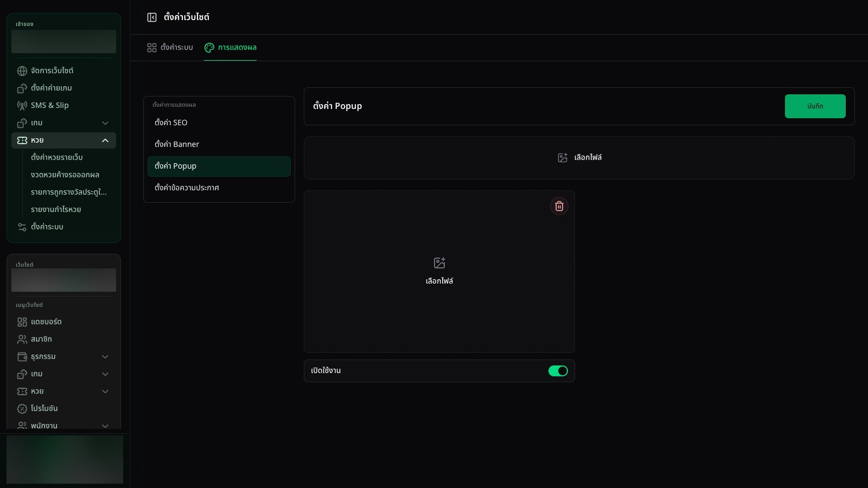Click the promotion badge icon beside โปรโมชัน
The width and height of the screenshot is (868, 488).
[22, 409]
